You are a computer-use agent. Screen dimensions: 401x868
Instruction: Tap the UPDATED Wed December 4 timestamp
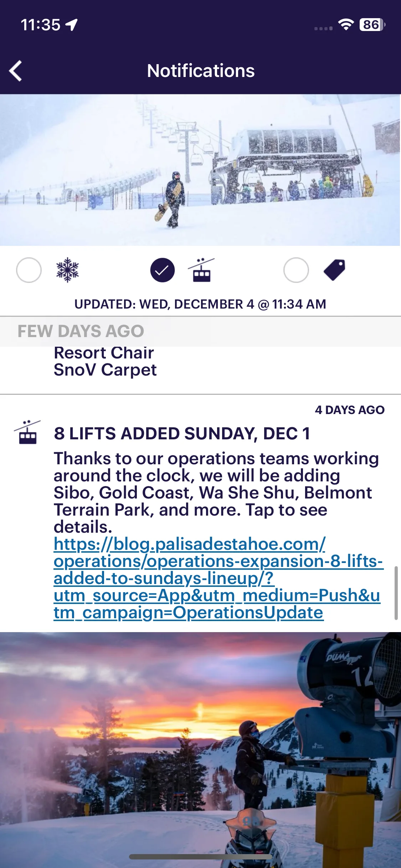pyautogui.click(x=200, y=304)
